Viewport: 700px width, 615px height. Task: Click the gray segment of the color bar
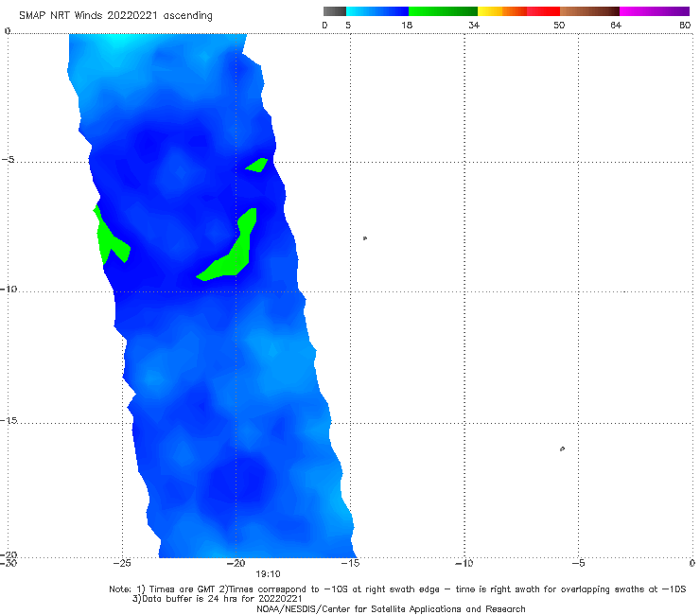(x=334, y=11)
